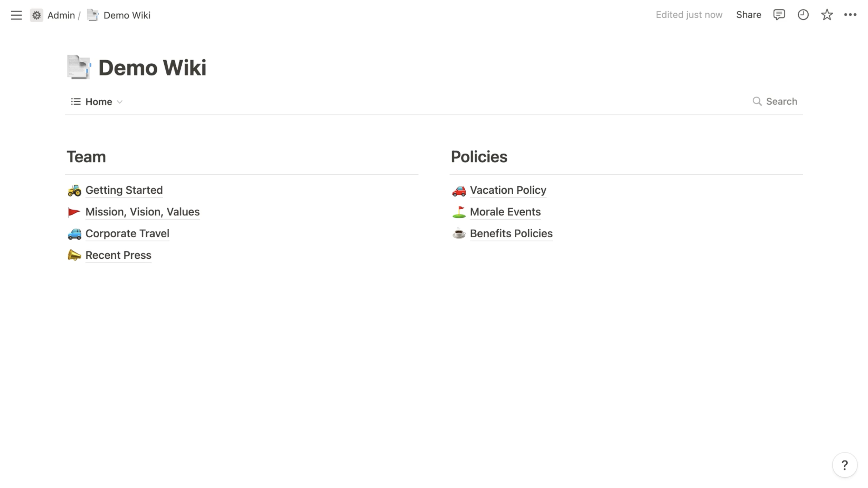
Task: Open help question mark button
Action: [x=844, y=465]
